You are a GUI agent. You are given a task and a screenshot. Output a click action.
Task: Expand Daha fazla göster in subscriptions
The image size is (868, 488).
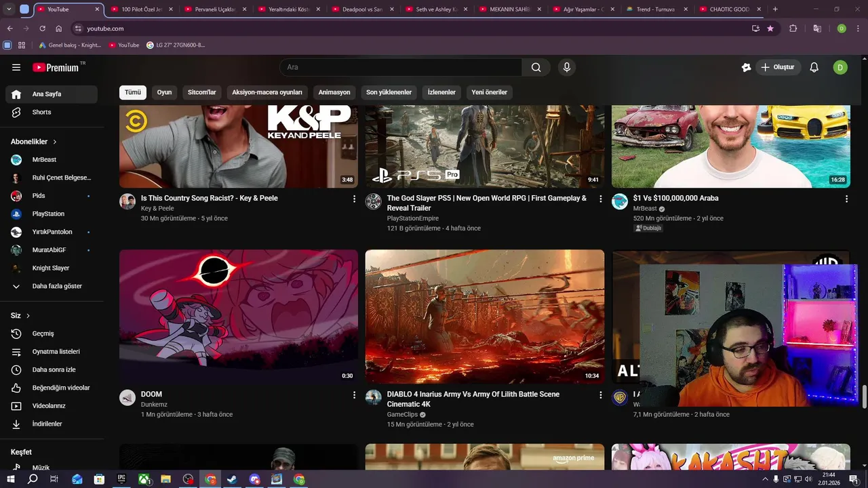tap(52, 286)
